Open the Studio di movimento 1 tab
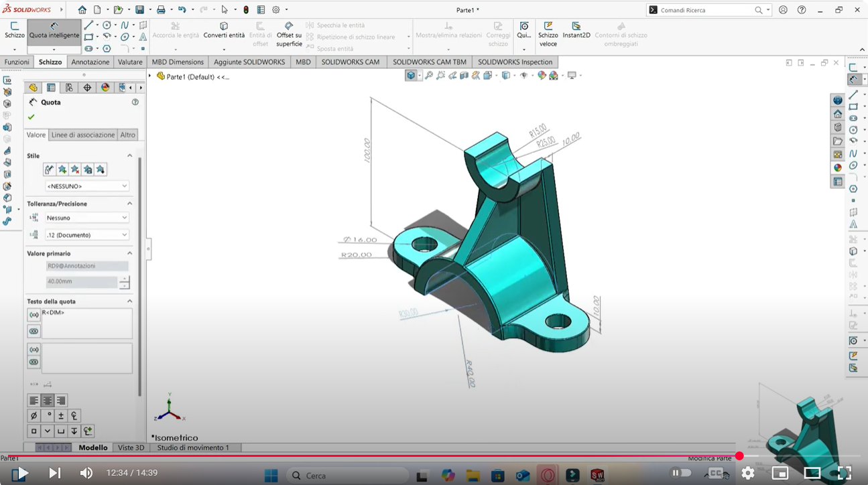Viewport: 868px width, 485px height. [x=193, y=447]
